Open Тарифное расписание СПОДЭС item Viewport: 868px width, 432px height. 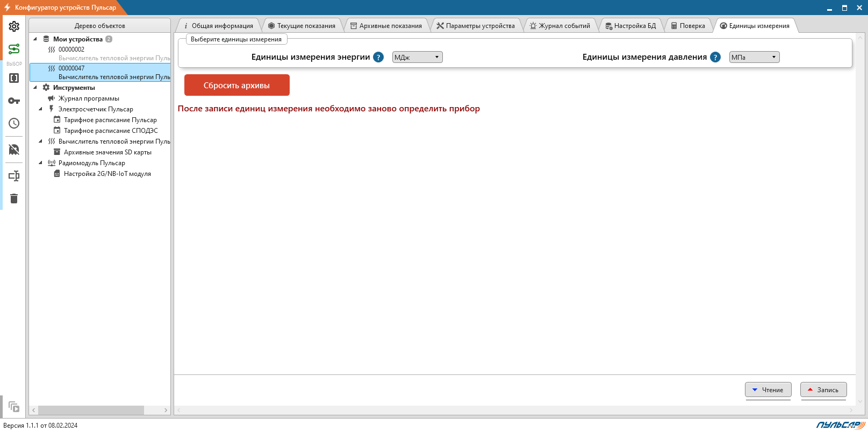click(x=111, y=131)
